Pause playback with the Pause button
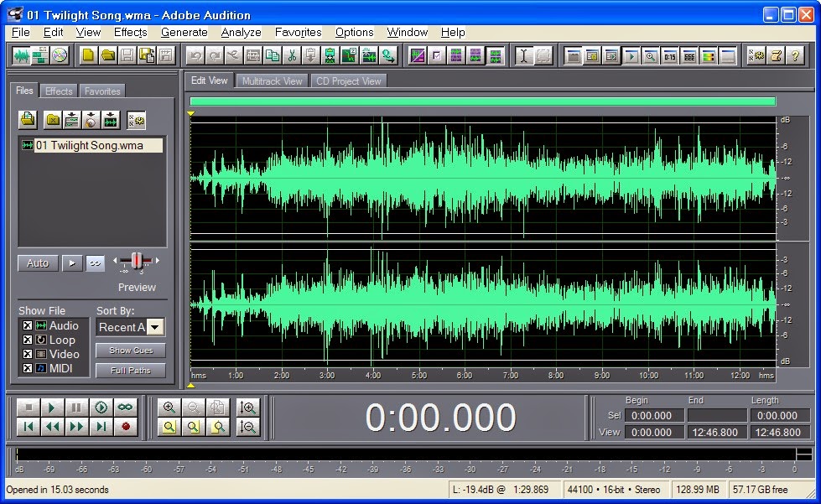This screenshot has height=504, width=821. 76,408
